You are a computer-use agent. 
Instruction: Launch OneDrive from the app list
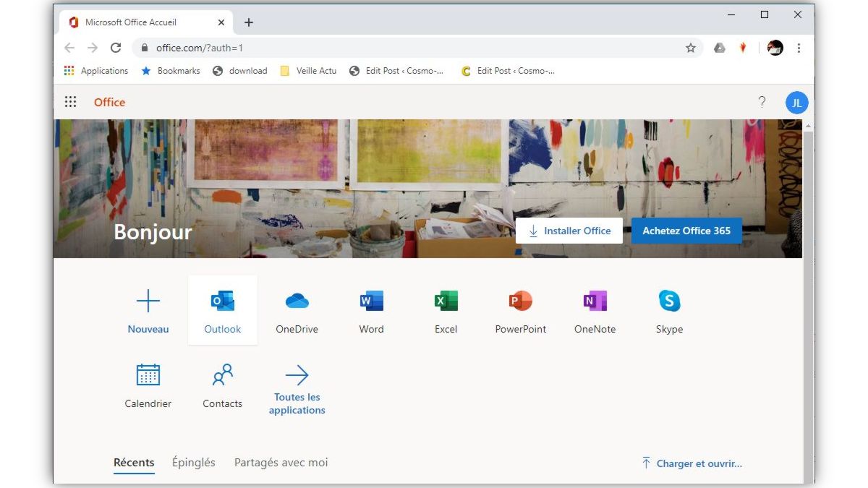click(x=297, y=301)
